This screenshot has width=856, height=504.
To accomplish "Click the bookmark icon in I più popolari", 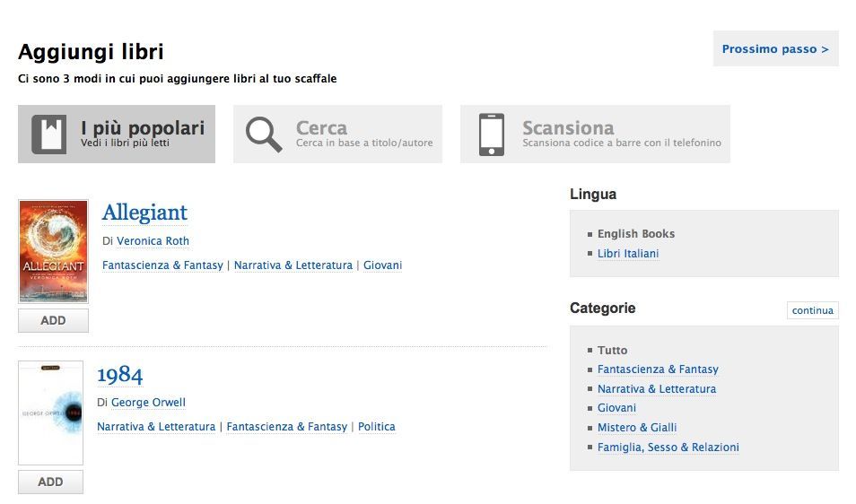I will tap(49, 135).
